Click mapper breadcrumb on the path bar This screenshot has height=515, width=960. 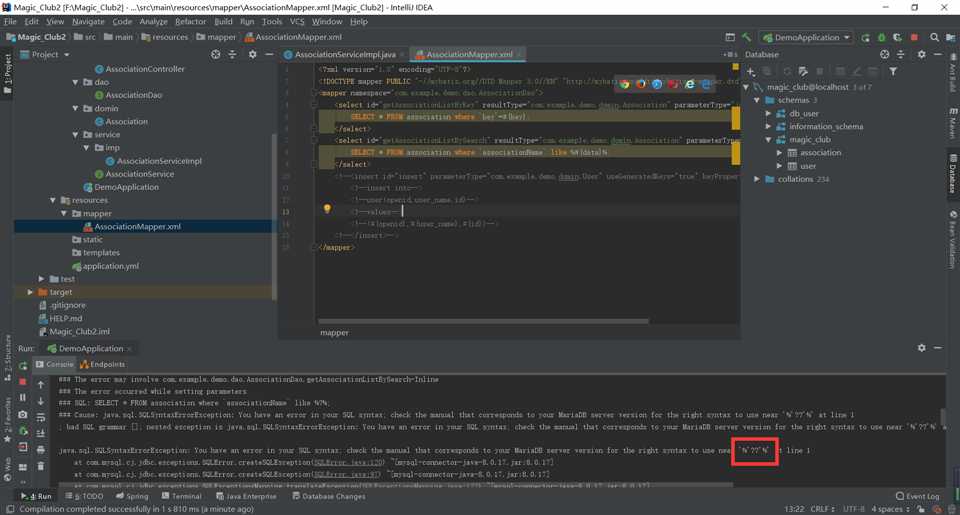click(x=216, y=37)
